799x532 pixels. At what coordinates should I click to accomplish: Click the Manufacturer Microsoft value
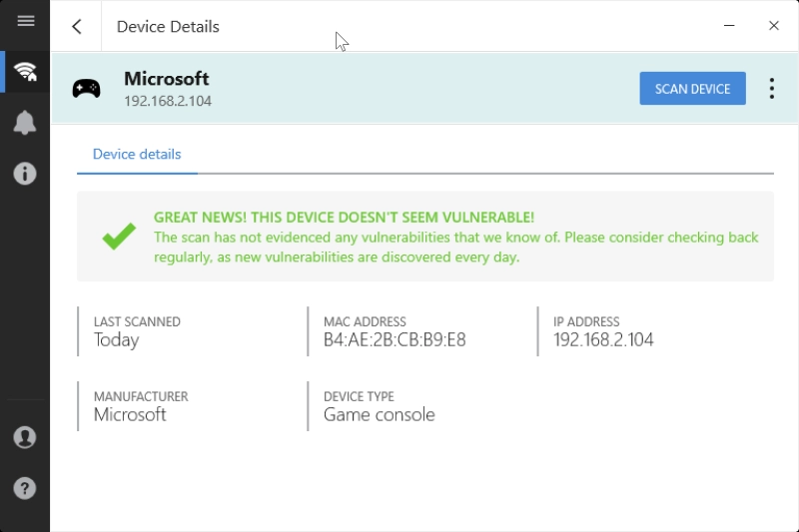pos(130,415)
